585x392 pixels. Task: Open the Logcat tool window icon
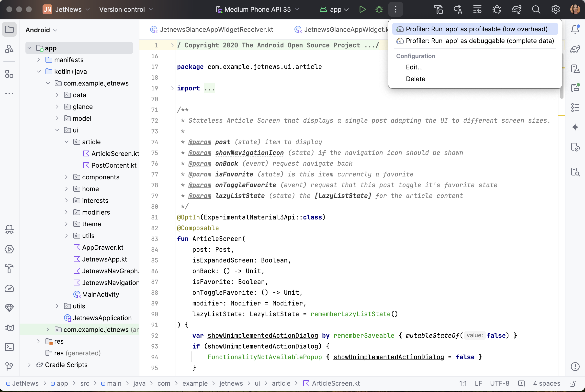[x=9, y=327]
